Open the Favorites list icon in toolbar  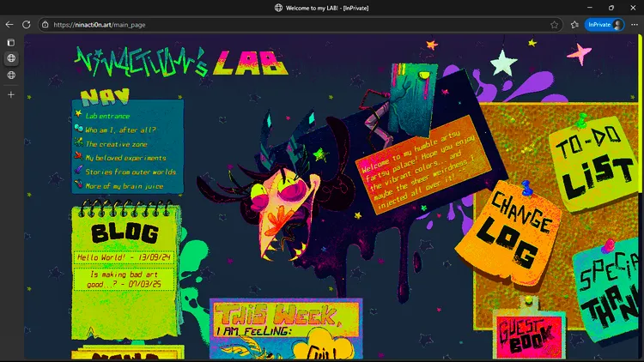point(574,25)
